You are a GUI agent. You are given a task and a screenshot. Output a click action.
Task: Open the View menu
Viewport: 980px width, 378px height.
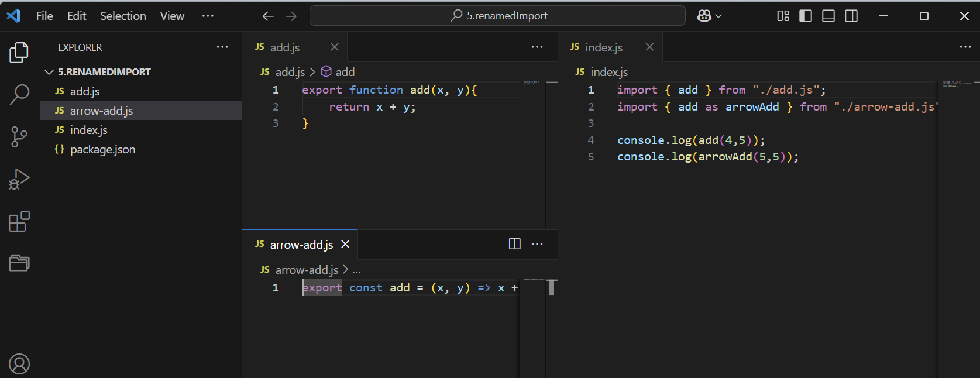point(172,16)
